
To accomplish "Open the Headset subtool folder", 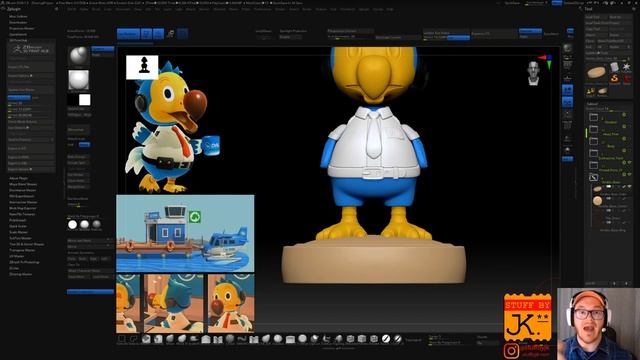I will 593,118.
